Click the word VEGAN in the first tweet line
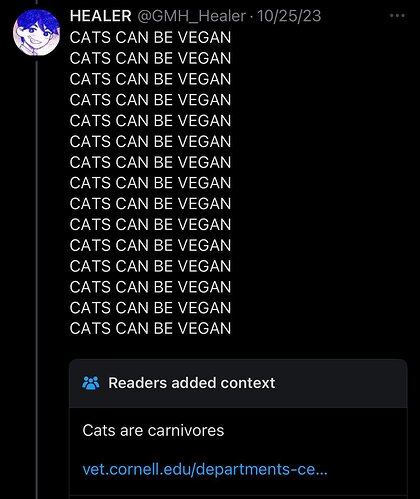This screenshot has width=420, height=499. tap(204, 37)
